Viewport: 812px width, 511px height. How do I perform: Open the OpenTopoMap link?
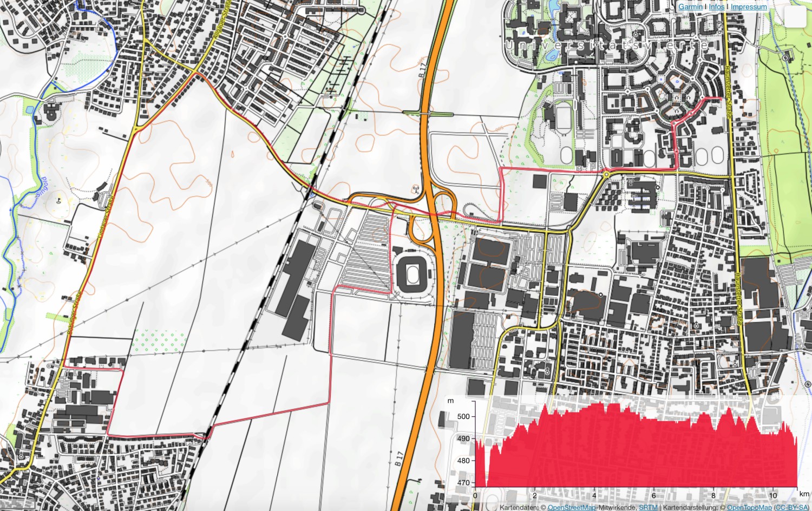pos(750,508)
